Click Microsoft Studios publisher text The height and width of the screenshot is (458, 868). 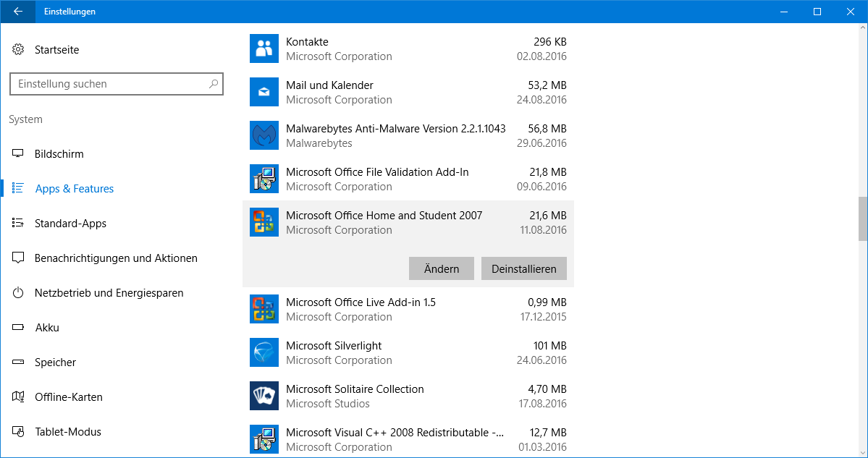328,404
